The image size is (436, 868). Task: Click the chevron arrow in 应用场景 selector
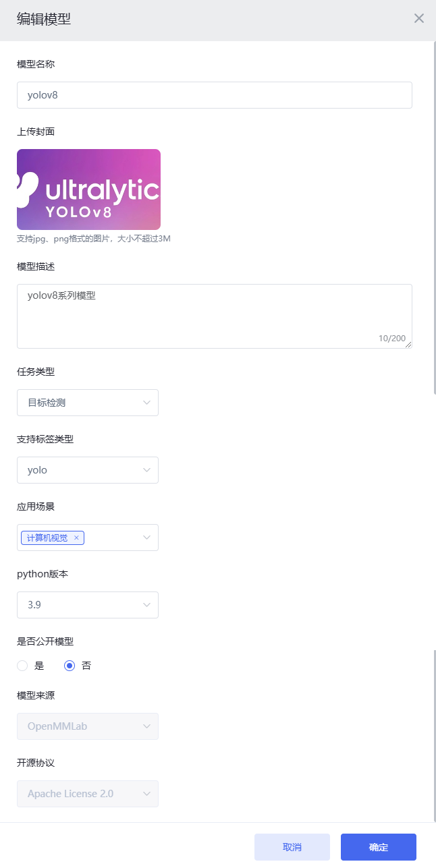[x=147, y=538]
